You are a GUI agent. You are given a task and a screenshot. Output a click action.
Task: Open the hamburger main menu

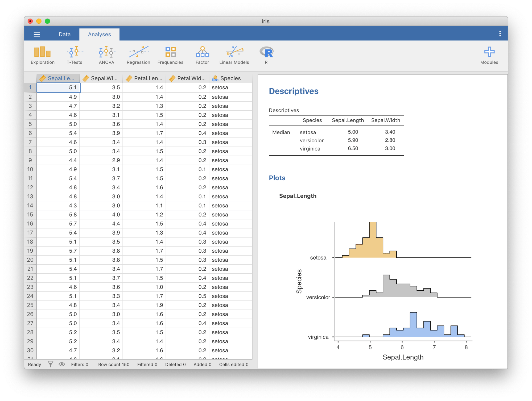(37, 34)
